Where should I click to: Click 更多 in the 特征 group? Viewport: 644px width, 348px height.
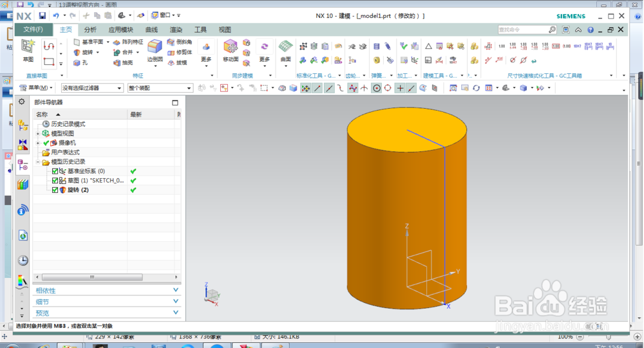(x=206, y=53)
